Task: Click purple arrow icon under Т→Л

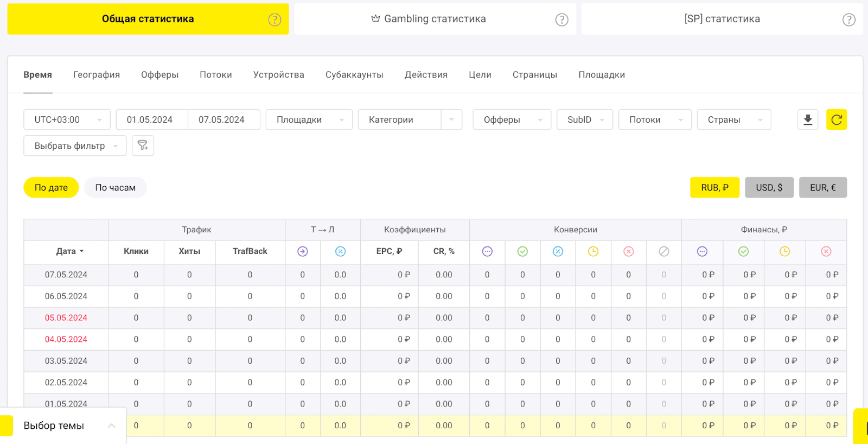Action: 303,251
